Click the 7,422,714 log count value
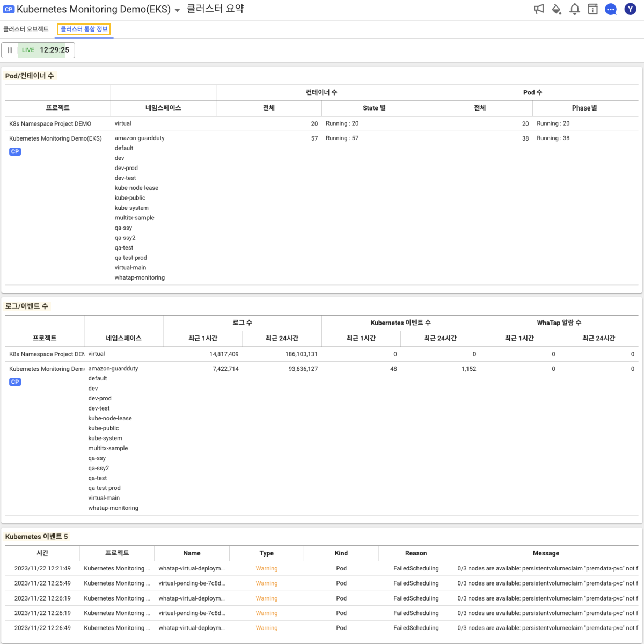 pyautogui.click(x=225, y=369)
